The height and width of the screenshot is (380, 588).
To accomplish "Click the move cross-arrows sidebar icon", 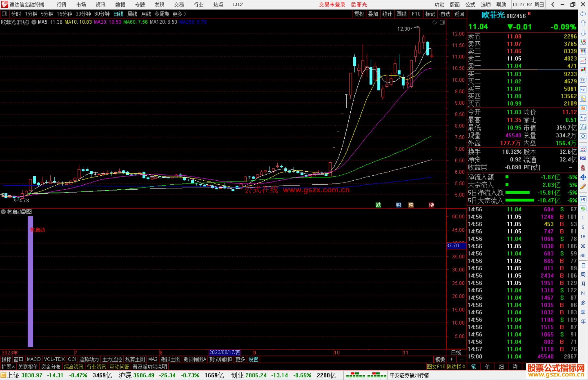I will tap(583, 177).
